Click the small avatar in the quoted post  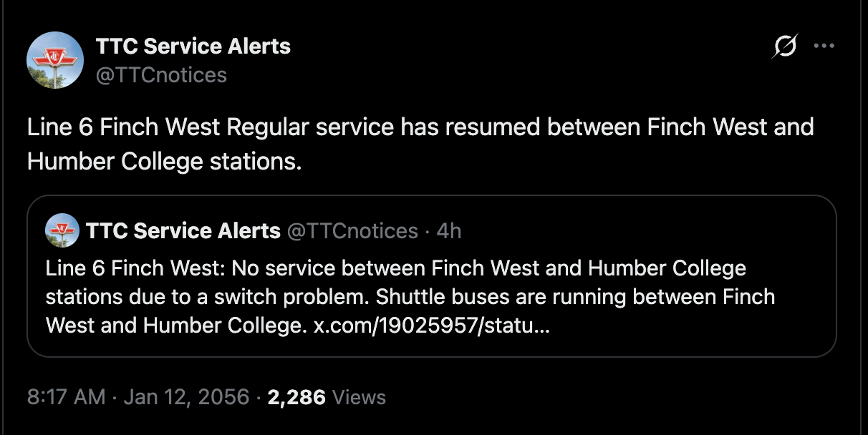tap(62, 230)
